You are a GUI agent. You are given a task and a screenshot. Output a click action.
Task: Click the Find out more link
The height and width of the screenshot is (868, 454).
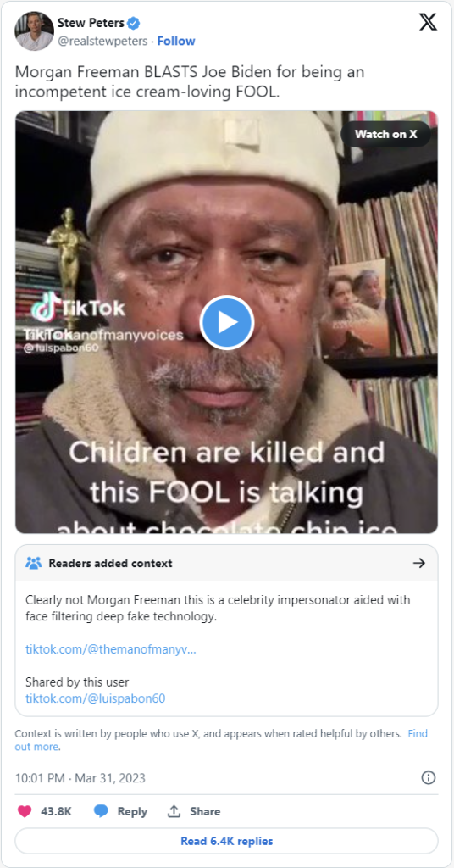[x=221, y=740]
